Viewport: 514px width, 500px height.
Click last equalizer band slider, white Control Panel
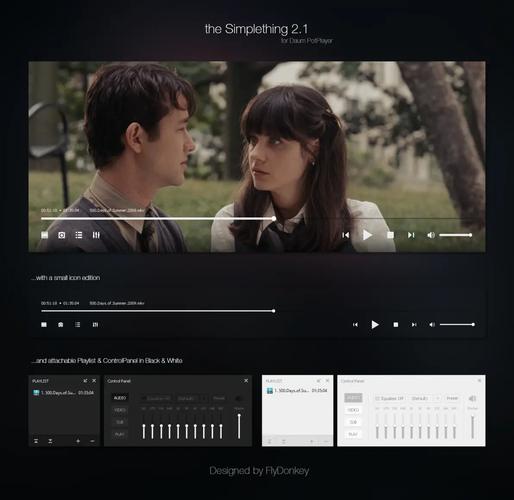pyautogui.click(x=454, y=427)
